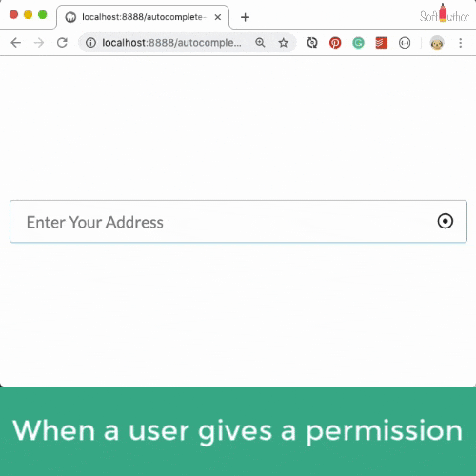Click the green macOS fullscreen window button
476x476 pixels.
coord(43,14)
